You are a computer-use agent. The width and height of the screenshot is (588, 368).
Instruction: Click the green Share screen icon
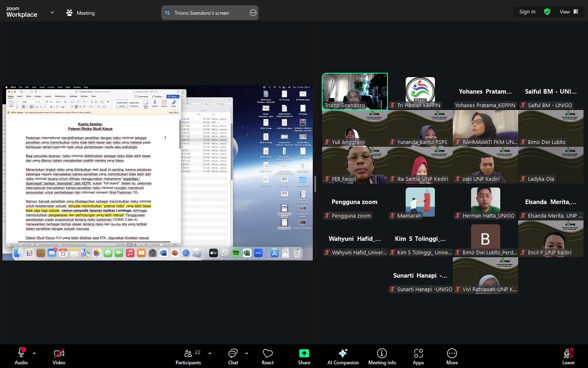pyautogui.click(x=304, y=354)
